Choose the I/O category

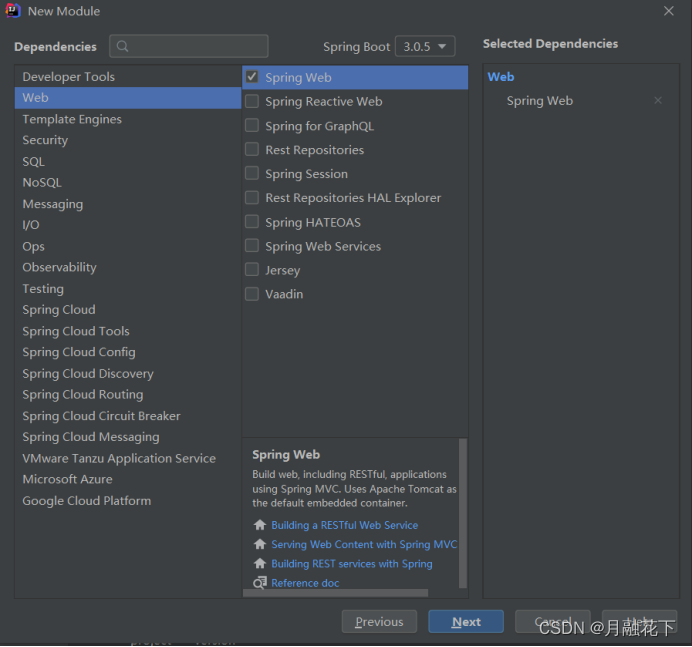pyautogui.click(x=128, y=225)
